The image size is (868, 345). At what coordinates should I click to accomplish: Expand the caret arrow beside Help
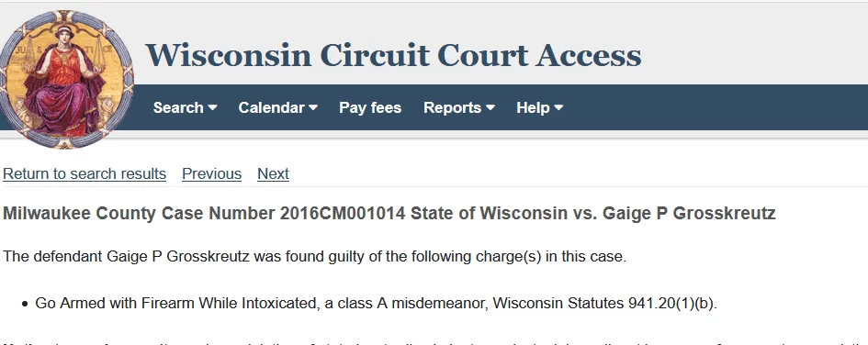558,108
